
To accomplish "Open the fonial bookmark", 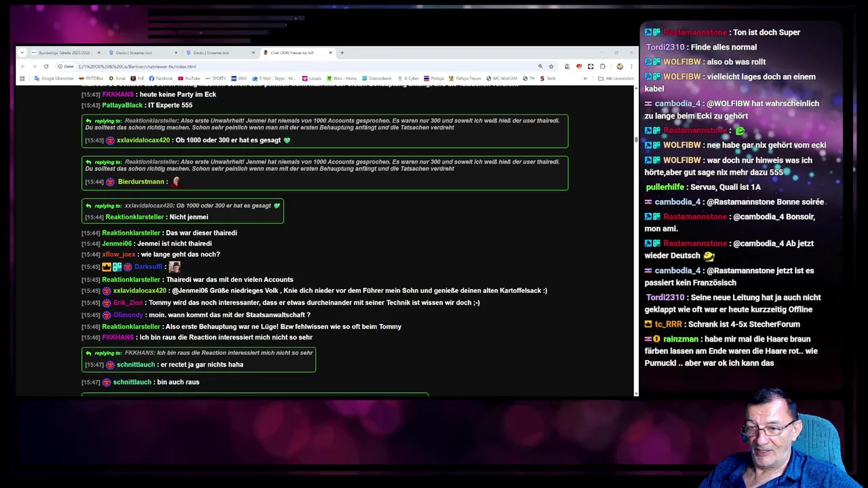I will point(117,79).
